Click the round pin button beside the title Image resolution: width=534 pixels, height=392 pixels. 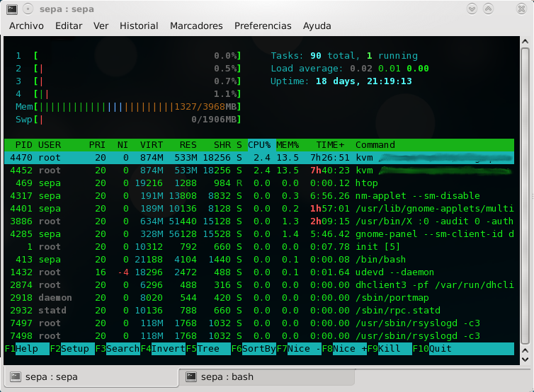pos(28,9)
